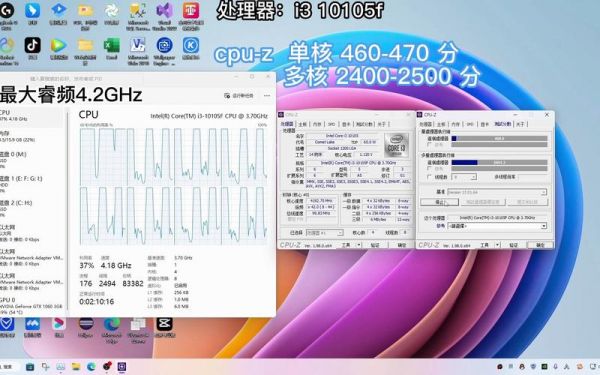This screenshot has height=375, width=600.
Task: Toggle single-thread reference checkbox in CPU-Z benchmark
Action: 430,145
